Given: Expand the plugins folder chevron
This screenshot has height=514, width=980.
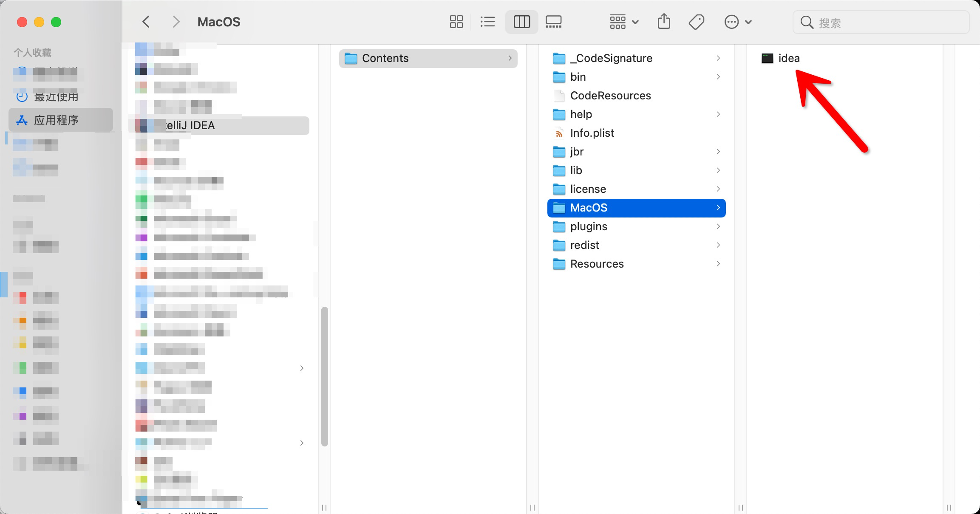Looking at the screenshot, I should tap(718, 226).
